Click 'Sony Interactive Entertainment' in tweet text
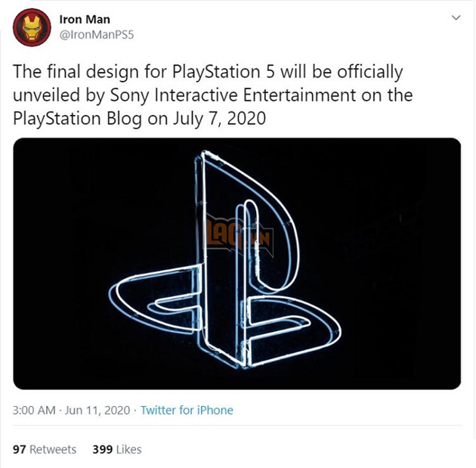 233,95
